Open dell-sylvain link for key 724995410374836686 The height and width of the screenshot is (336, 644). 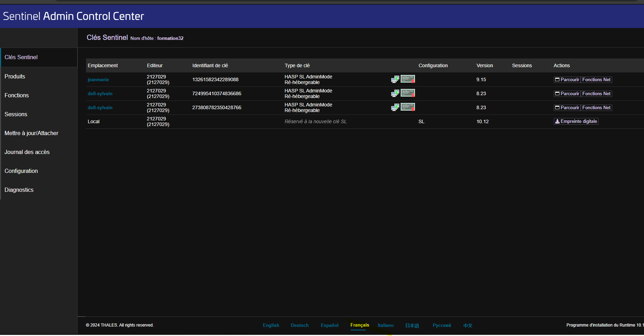(x=100, y=94)
